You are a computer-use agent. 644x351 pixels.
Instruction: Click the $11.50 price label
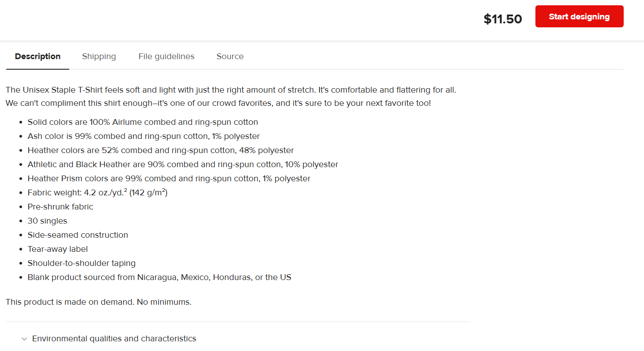pyautogui.click(x=503, y=19)
